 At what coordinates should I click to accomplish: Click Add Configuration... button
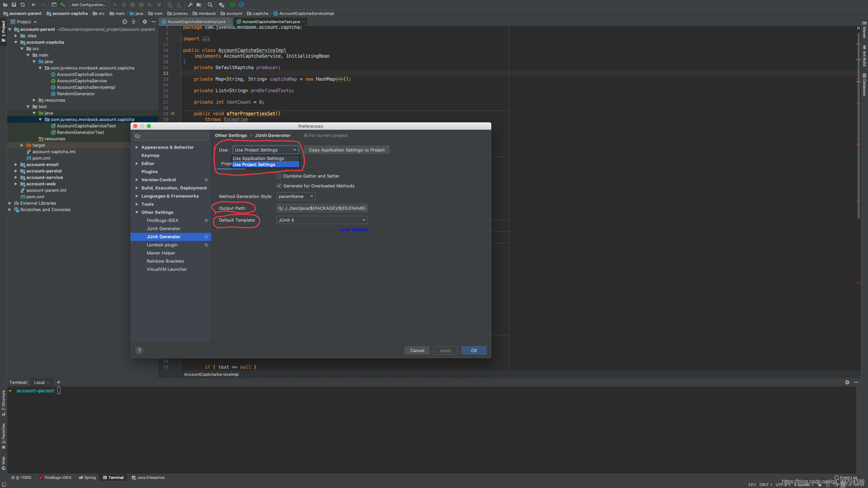point(89,5)
